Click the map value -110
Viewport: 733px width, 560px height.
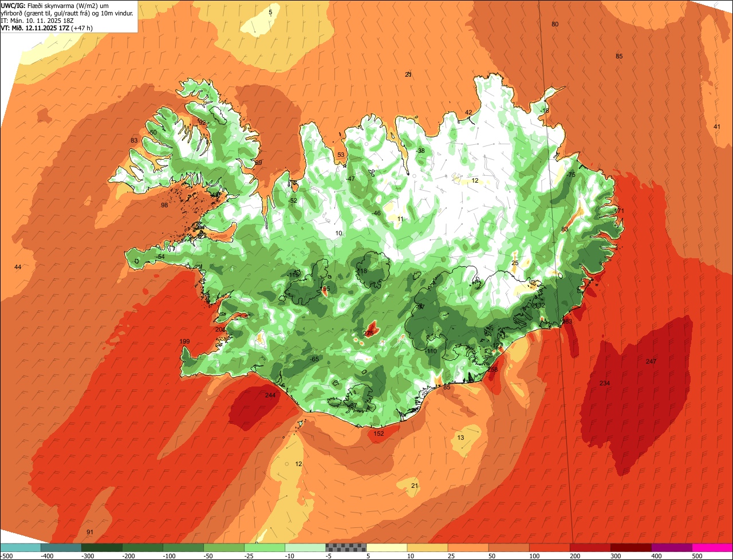(x=431, y=351)
